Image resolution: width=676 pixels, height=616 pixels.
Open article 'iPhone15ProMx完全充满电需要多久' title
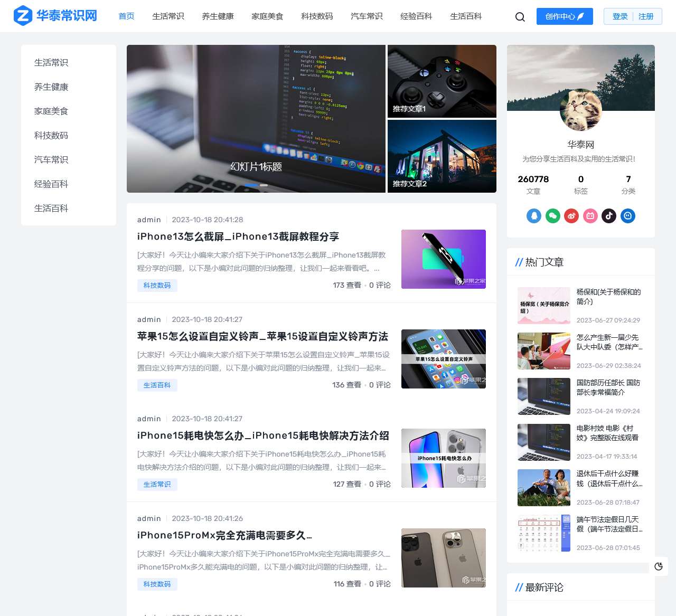pyautogui.click(x=224, y=535)
